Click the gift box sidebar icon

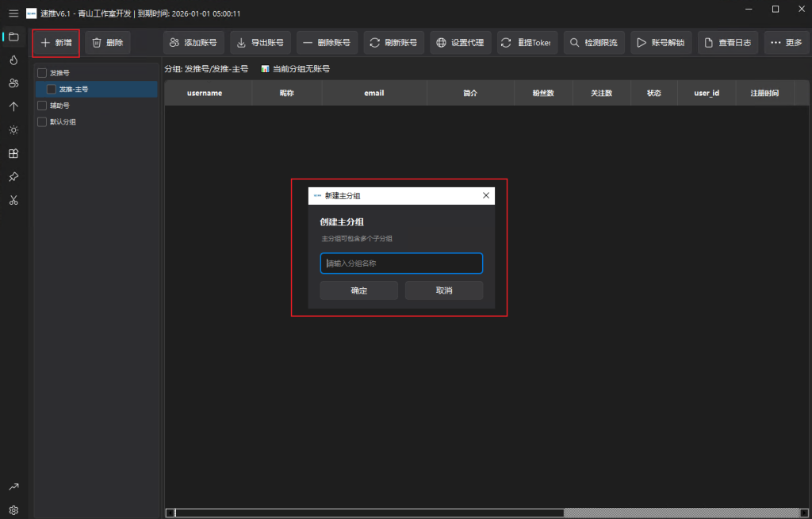point(13,153)
